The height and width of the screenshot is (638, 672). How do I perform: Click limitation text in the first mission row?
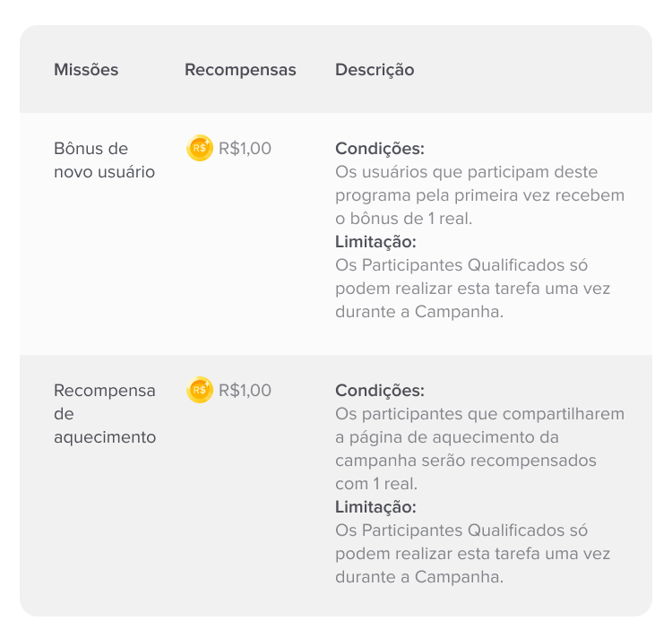pyautogui.click(x=472, y=288)
